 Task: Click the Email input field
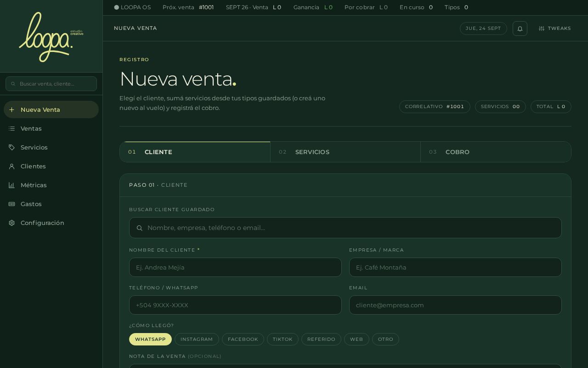(455, 305)
